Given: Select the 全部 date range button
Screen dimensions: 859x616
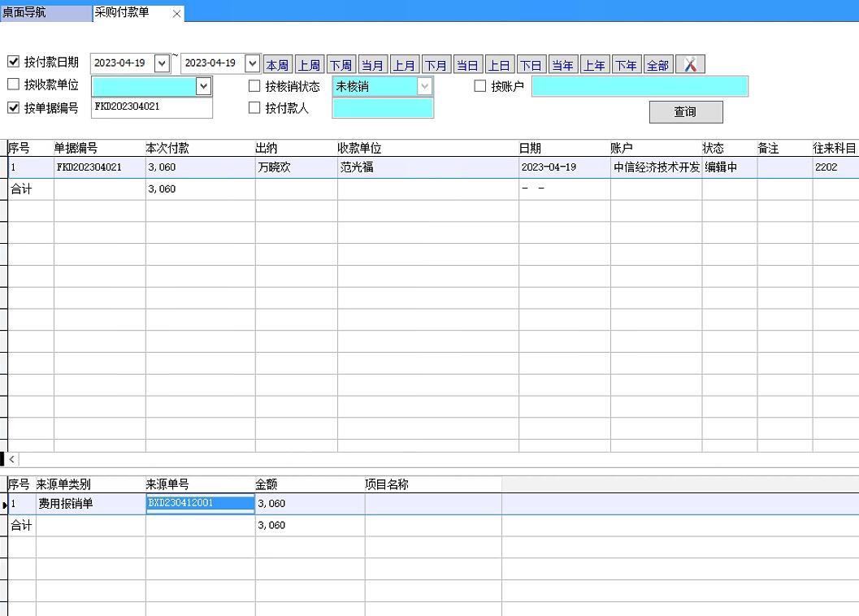Looking at the screenshot, I should (x=657, y=65).
